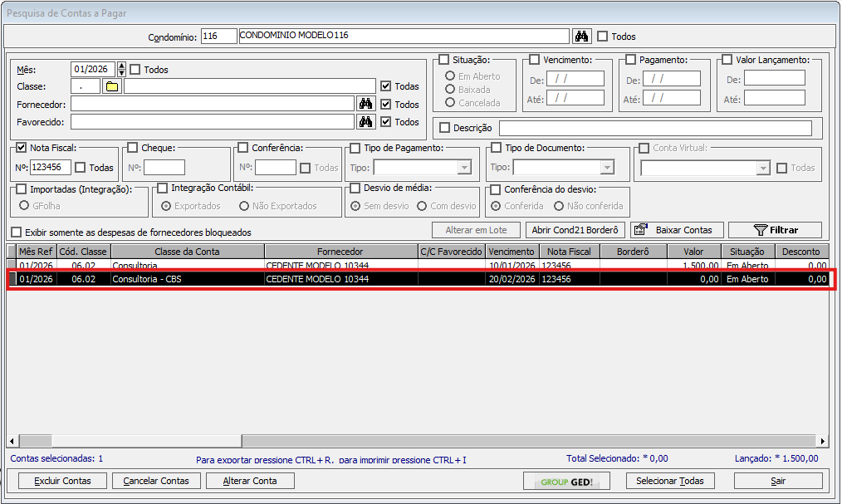Open the Condomínio search binoculars
Image resolution: width=842 pixels, height=504 pixels.
click(581, 36)
